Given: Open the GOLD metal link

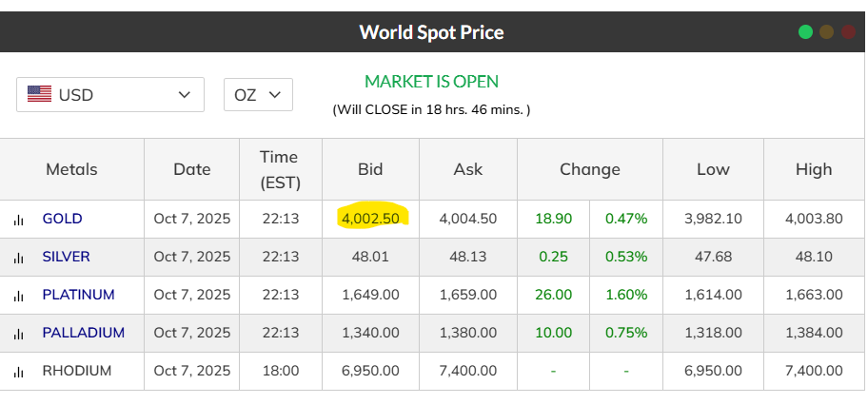Looking at the screenshot, I should click(62, 219).
